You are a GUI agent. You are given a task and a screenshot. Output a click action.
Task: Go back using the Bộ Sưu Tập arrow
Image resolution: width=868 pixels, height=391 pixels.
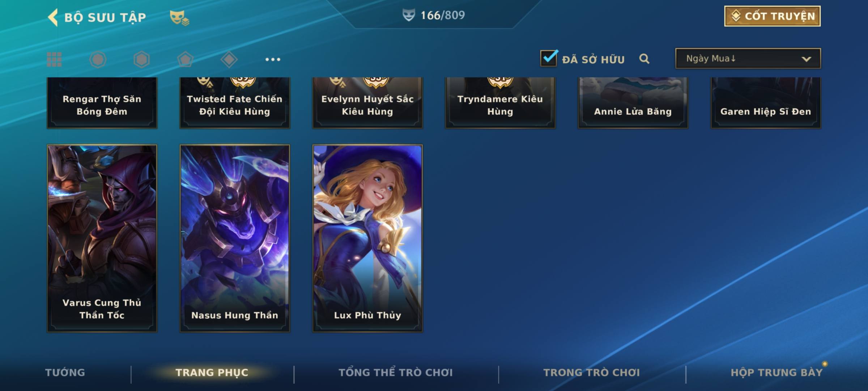tap(53, 17)
